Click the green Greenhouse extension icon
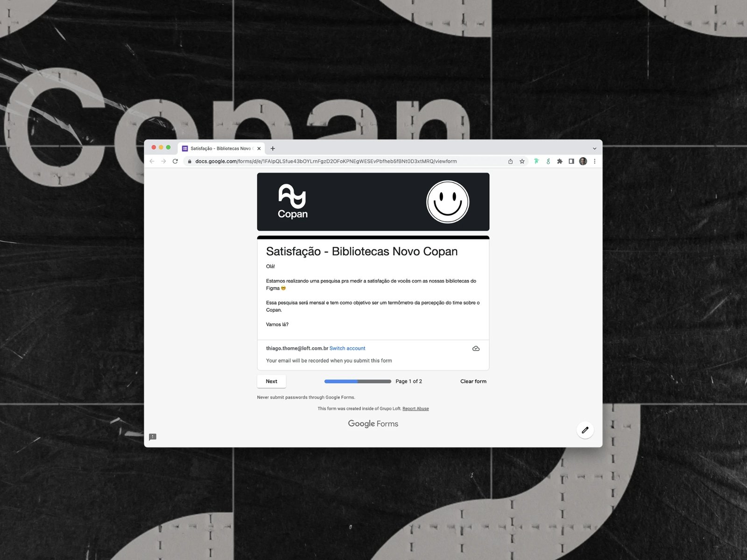This screenshot has height=560, width=747. point(548,161)
